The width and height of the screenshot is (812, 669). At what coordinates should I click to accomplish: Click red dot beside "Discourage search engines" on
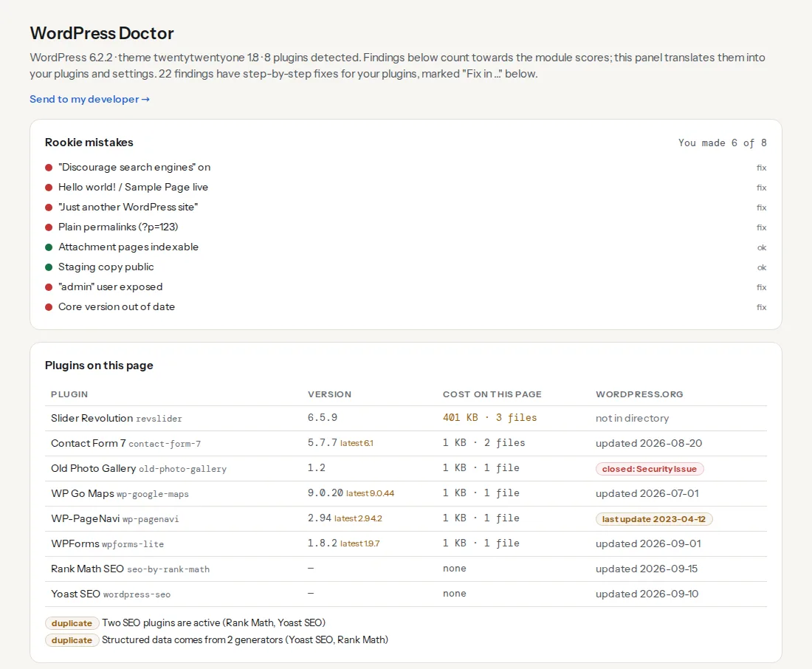point(49,168)
